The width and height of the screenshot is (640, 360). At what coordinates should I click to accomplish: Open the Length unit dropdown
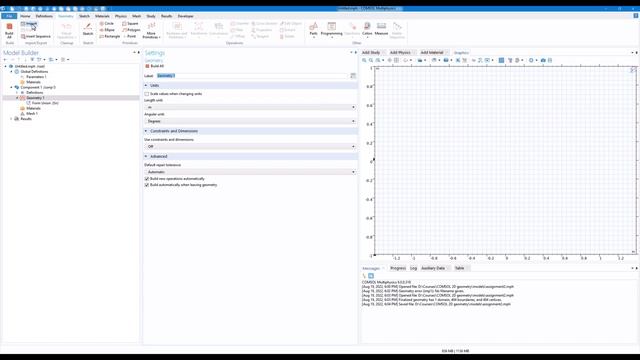pyautogui.click(x=250, y=107)
